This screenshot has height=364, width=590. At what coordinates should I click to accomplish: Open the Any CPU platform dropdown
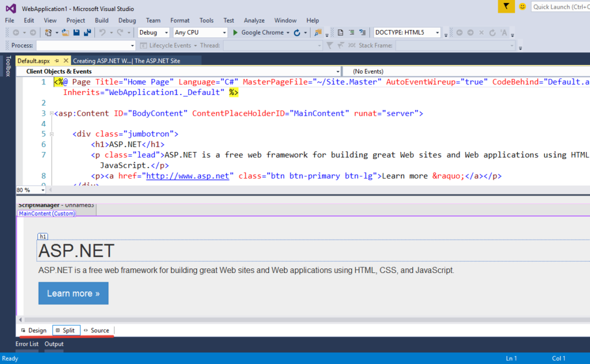(200, 32)
